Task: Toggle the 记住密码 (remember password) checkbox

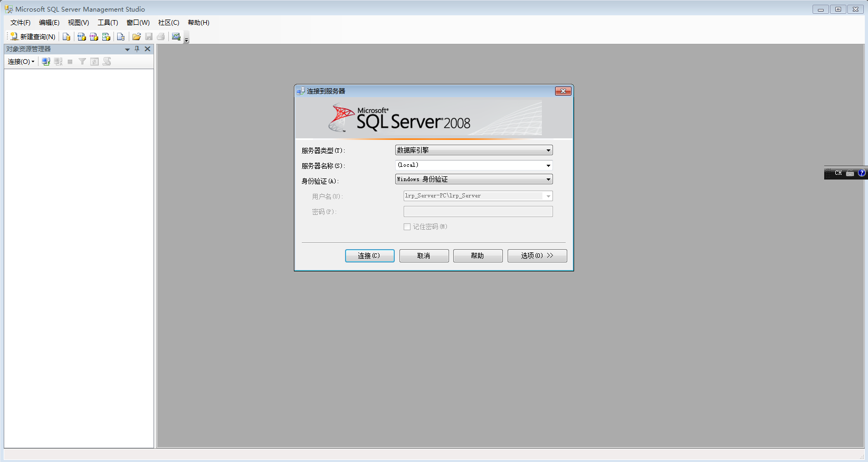Action: pos(407,227)
